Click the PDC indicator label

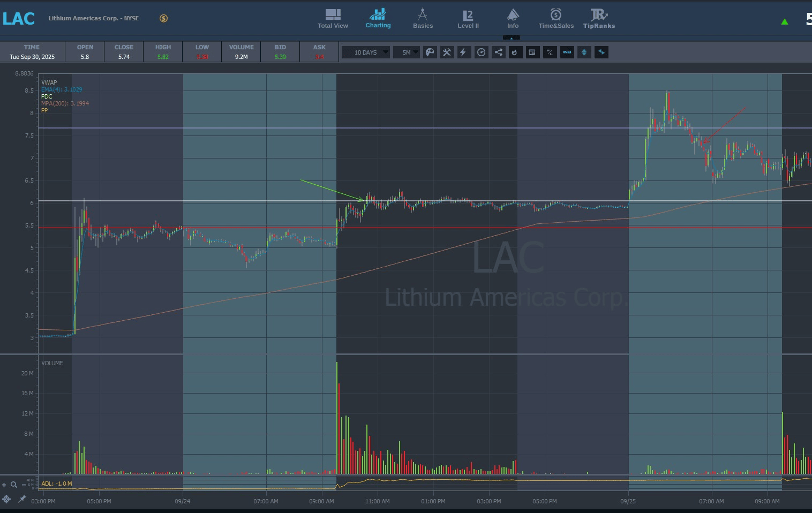coord(47,96)
